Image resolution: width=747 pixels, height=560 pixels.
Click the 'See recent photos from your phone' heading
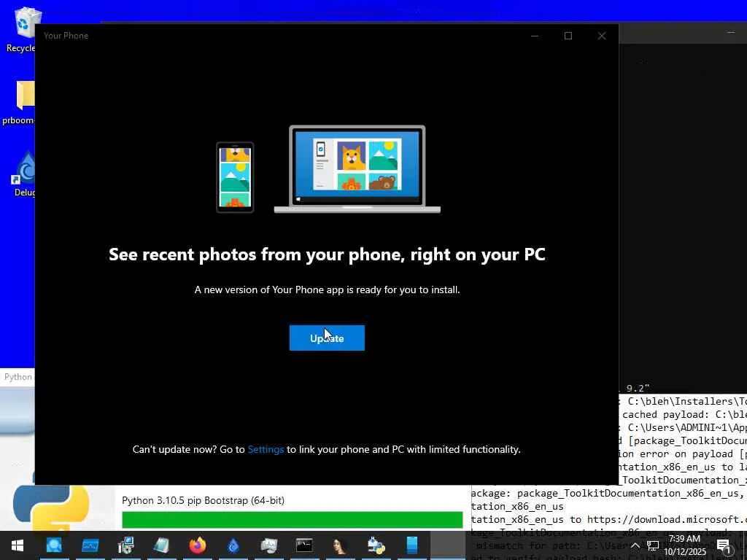pos(327,254)
